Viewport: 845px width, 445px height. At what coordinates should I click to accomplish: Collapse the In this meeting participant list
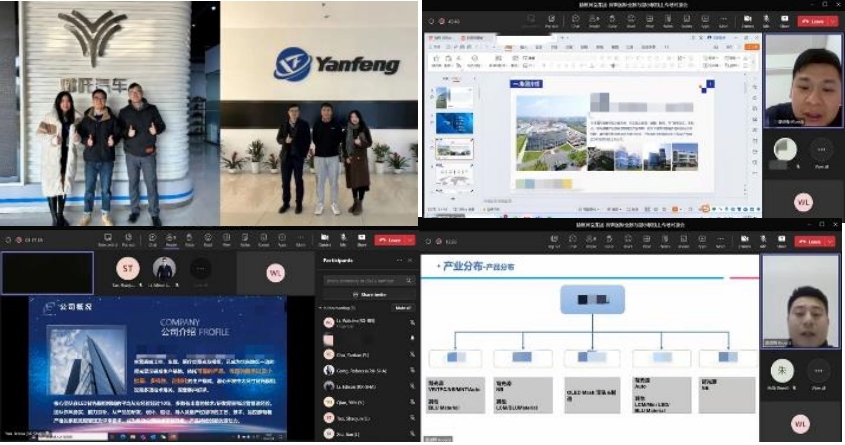click(321, 308)
